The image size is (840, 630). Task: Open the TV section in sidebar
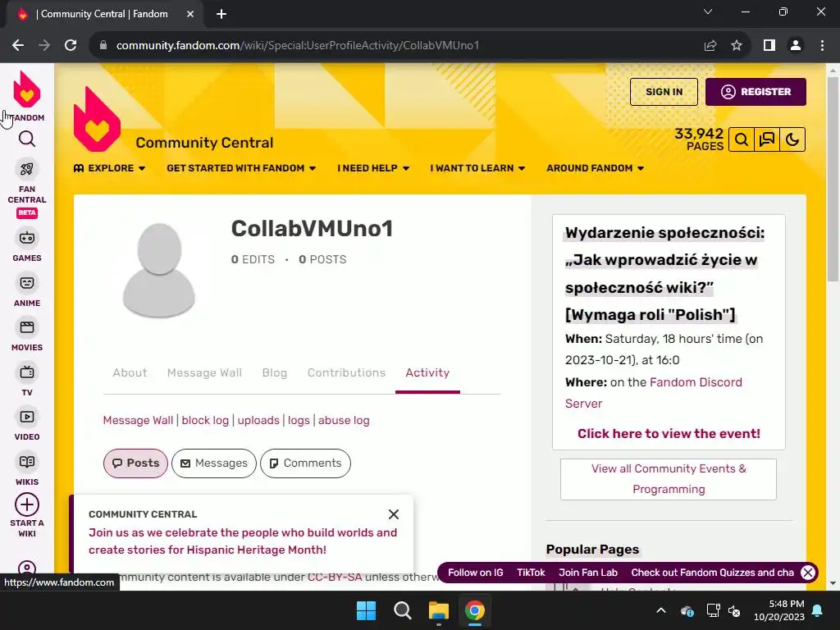pos(27,381)
